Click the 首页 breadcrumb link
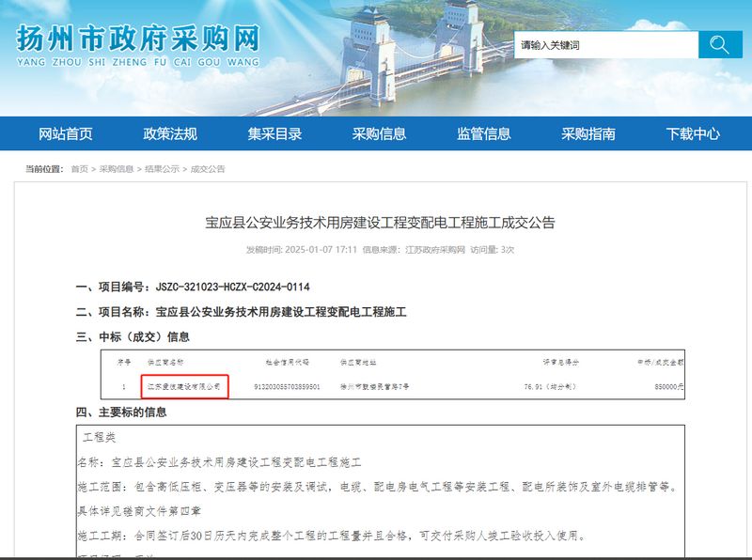Image resolution: width=752 pixels, height=560 pixels. [x=79, y=169]
